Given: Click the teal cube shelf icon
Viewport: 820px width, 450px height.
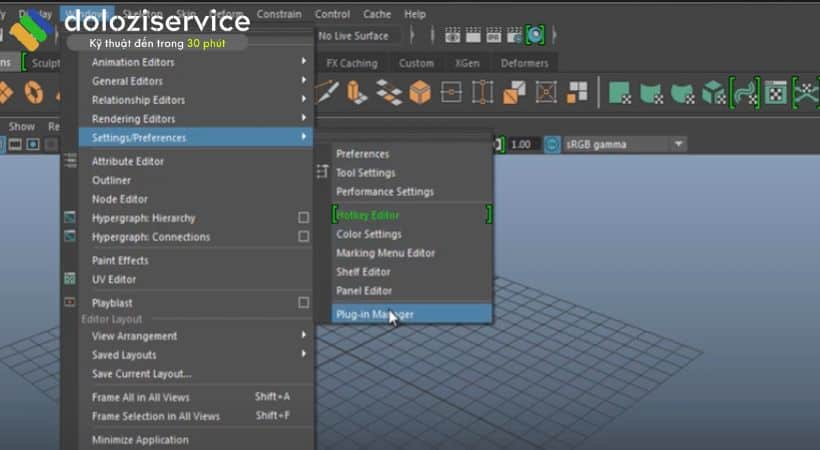Looking at the screenshot, I should [713, 93].
